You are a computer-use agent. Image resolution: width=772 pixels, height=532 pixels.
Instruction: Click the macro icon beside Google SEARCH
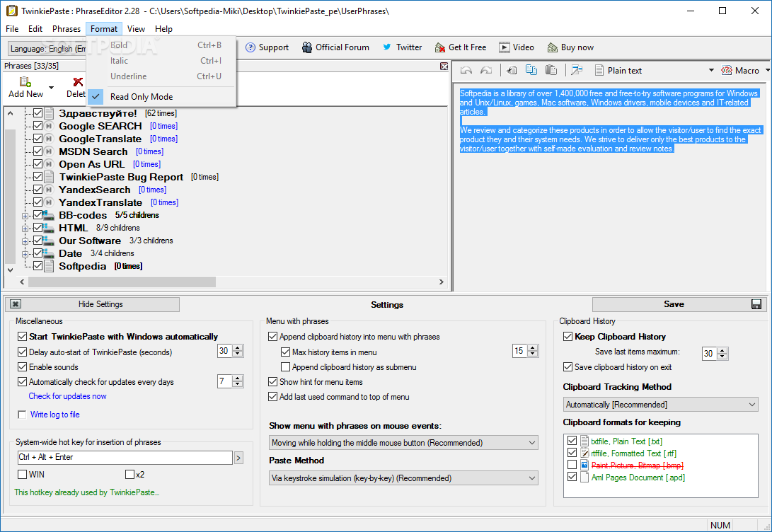(49, 126)
